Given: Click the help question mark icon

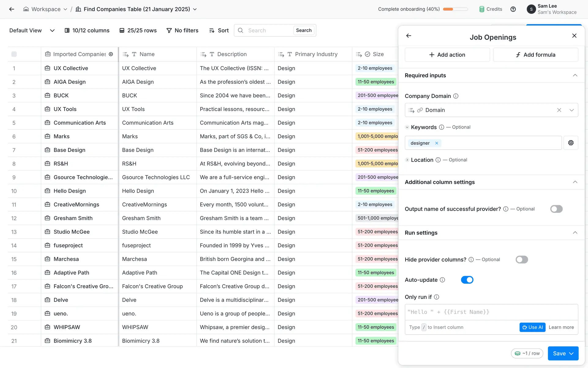Looking at the screenshot, I should [x=513, y=9].
